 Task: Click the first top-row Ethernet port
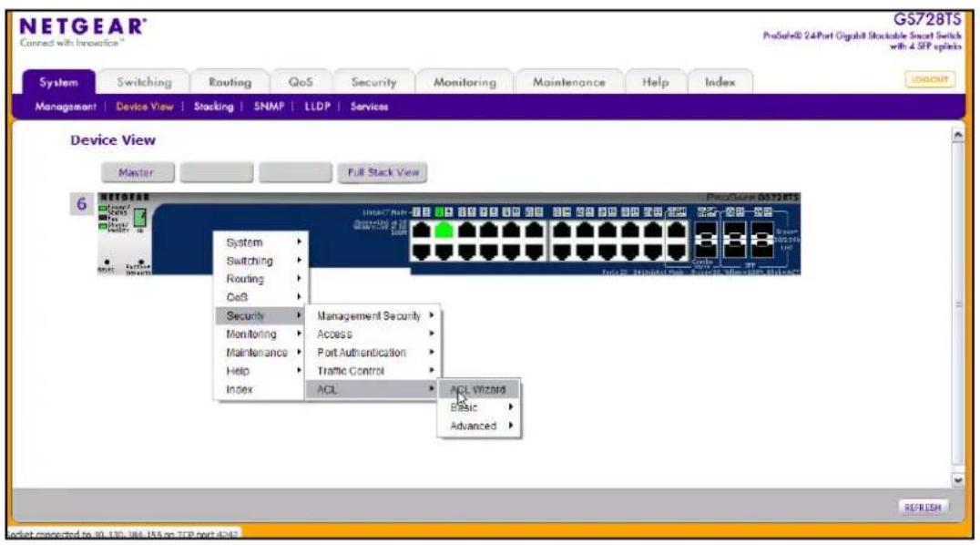tap(422, 231)
